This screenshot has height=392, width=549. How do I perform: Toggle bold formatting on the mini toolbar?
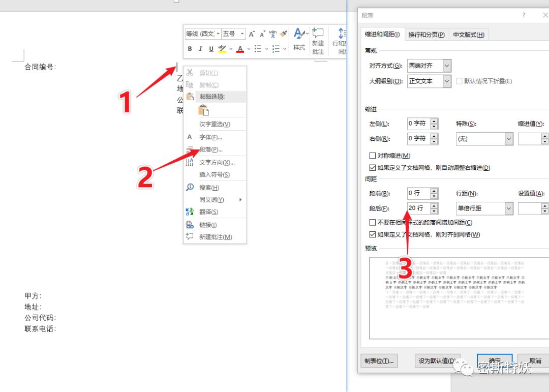(x=190, y=49)
